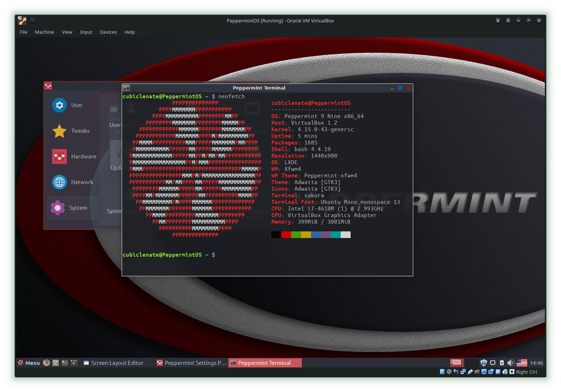
Task: Click the battery icon in the tray
Action: (x=502, y=363)
